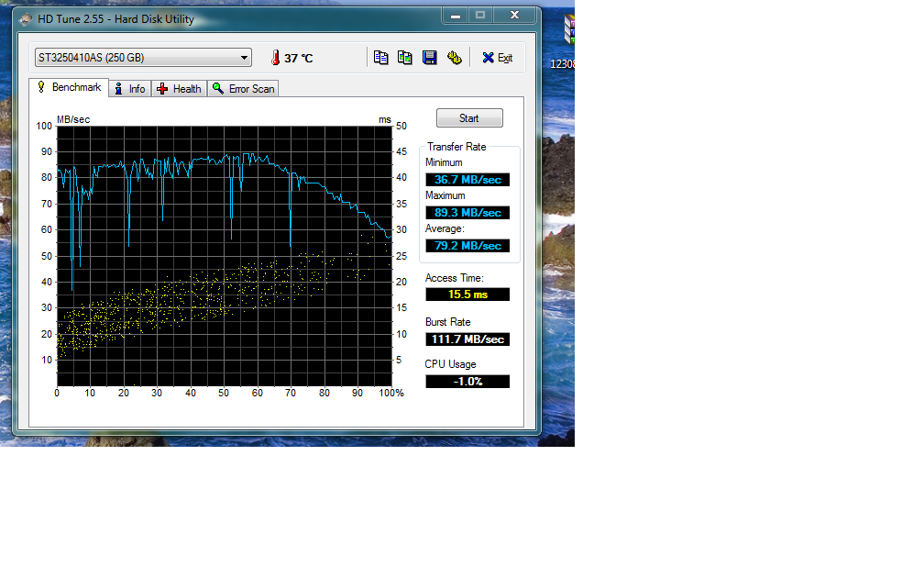Image resolution: width=924 pixels, height=578 pixels.
Task: Click the Maximum transfer rate 89.3 MB/sec field
Action: [x=467, y=213]
